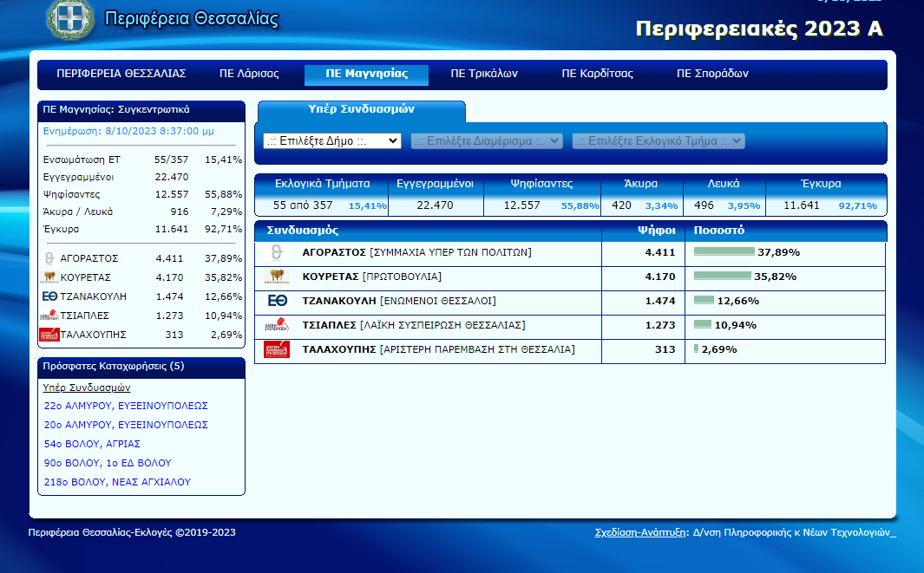Switch to ΠΕ Τρικάλων tab
This screenshot has width=924, height=573.
pos(484,74)
